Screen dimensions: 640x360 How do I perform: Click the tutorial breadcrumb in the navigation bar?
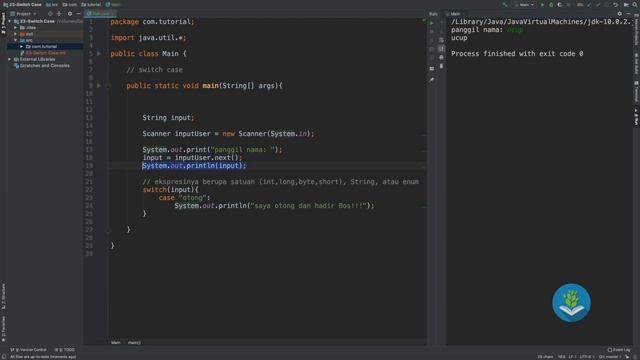(91, 4)
